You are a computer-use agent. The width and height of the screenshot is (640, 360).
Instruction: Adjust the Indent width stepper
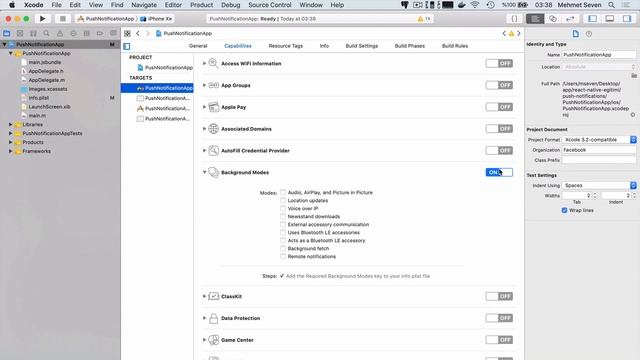point(634,196)
